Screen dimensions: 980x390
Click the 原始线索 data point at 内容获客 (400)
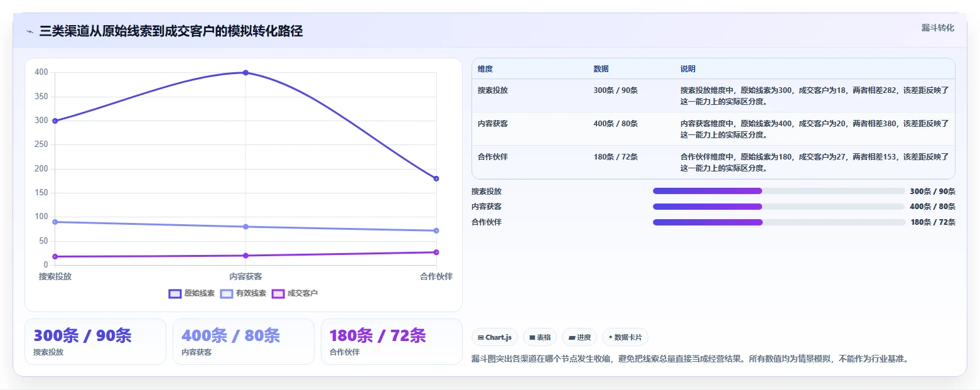point(245,73)
